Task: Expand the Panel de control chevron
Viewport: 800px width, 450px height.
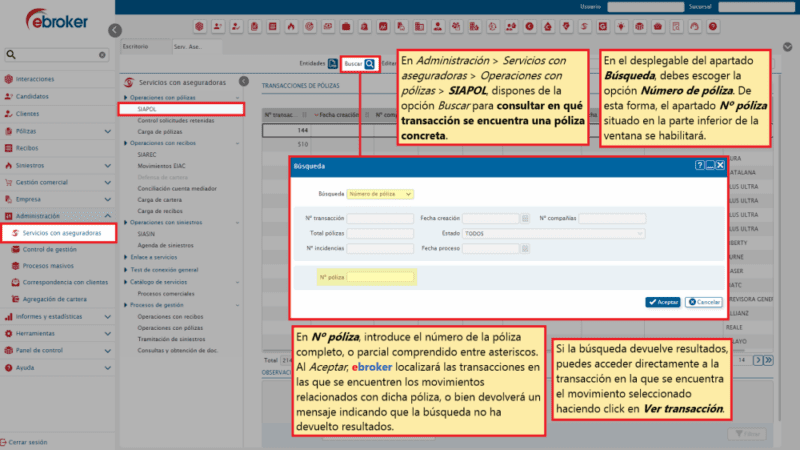Action: click(x=108, y=351)
